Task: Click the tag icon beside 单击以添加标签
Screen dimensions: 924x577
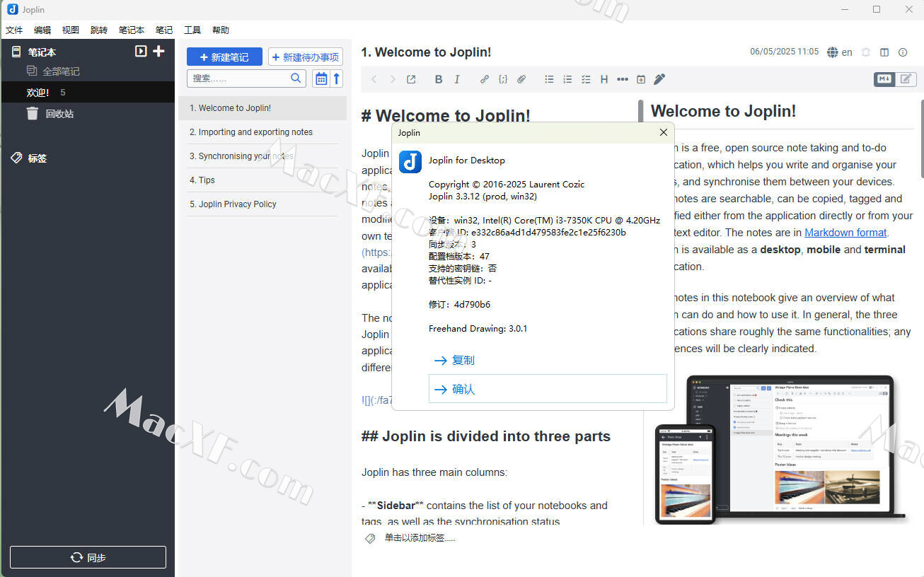Action: (370, 539)
